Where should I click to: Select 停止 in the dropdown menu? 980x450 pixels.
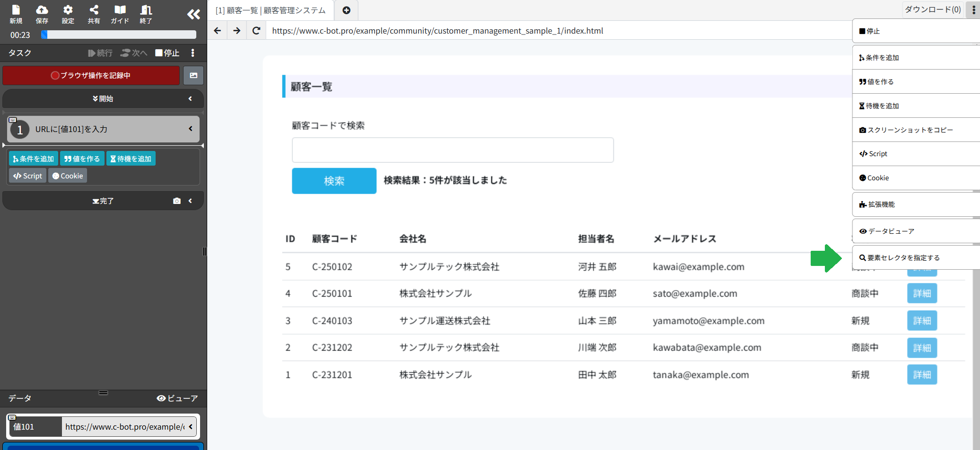(916, 31)
